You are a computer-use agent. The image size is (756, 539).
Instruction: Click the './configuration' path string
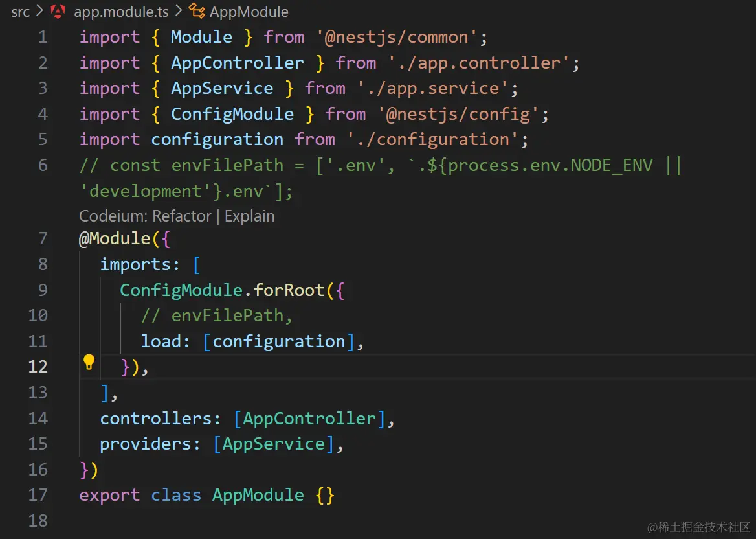432,140
